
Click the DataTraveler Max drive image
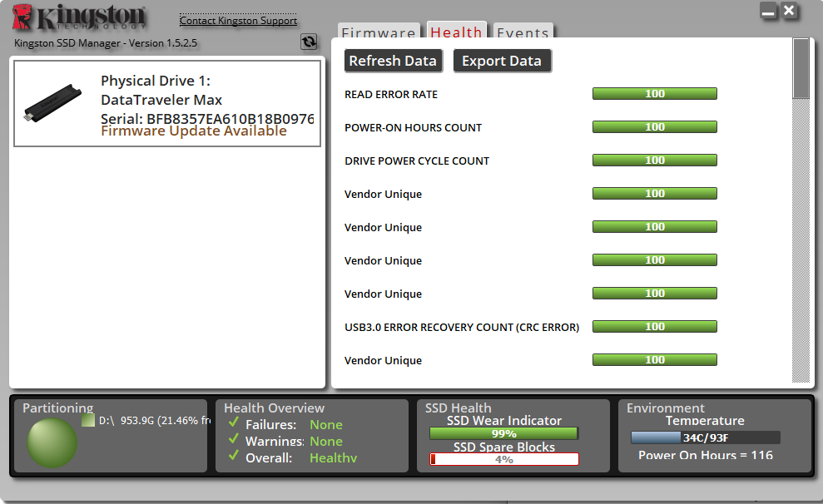(x=53, y=102)
